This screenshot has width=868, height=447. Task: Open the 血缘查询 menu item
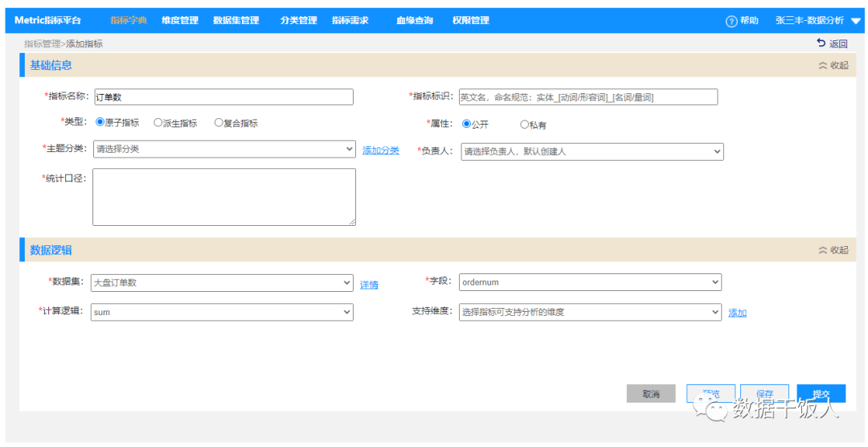(414, 21)
